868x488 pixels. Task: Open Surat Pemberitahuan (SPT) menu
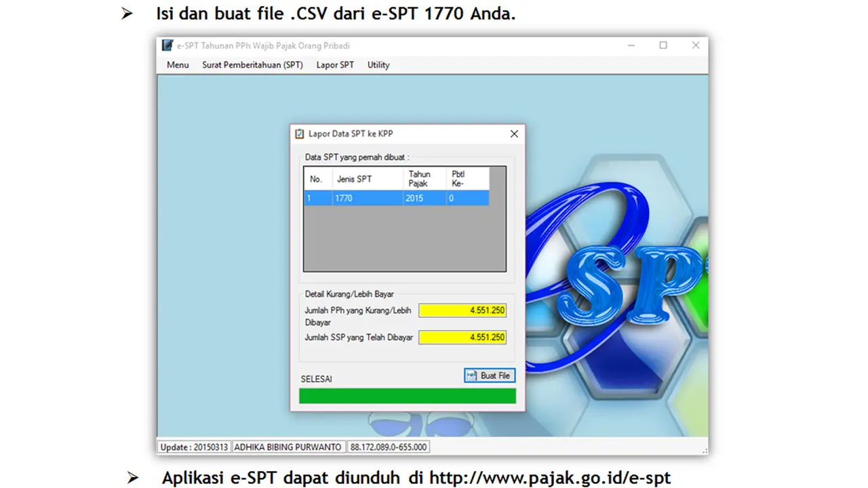tap(252, 65)
